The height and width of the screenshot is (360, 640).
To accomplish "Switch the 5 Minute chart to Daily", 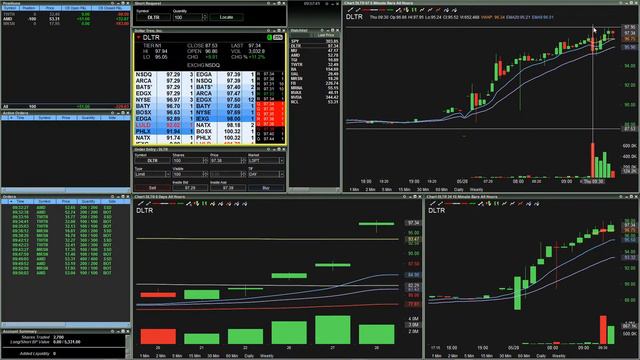I will (x=459, y=190).
